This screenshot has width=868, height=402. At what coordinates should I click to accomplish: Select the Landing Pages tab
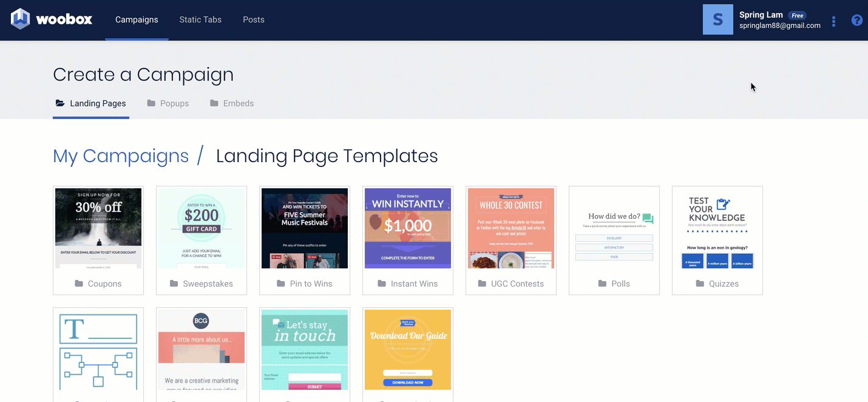coord(91,103)
